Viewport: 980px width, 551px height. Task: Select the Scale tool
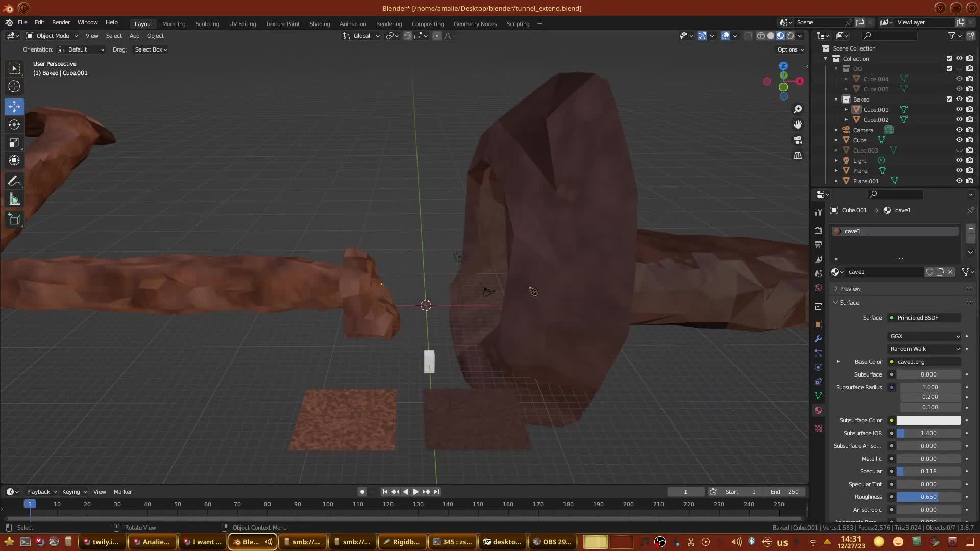pos(14,143)
